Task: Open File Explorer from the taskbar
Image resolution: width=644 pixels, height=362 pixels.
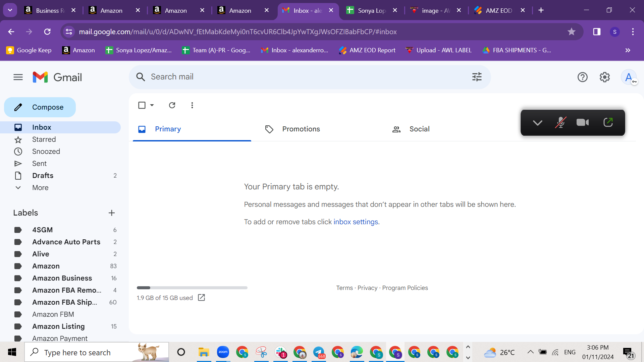Action: [204, 352]
